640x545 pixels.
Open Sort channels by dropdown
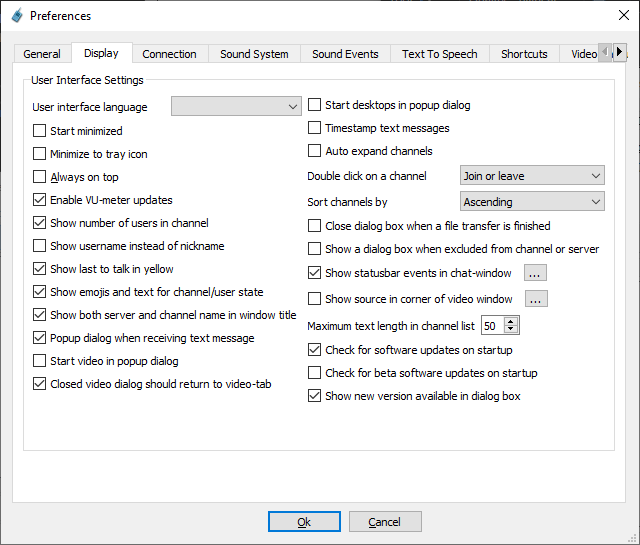tap(532, 202)
